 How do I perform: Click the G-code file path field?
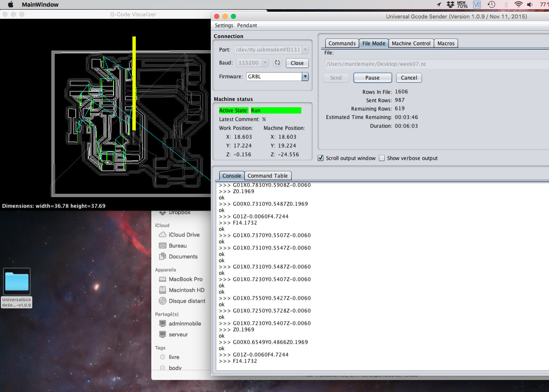(436, 64)
